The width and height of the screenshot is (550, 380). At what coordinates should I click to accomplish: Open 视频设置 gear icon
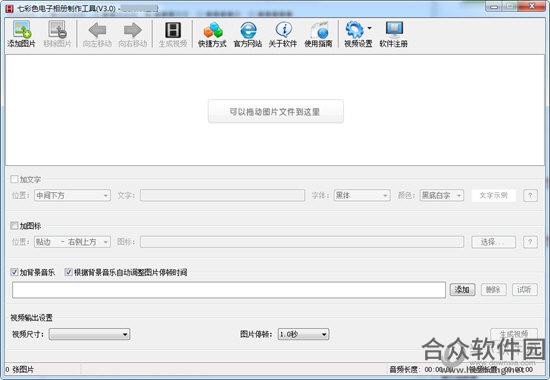[x=354, y=30]
